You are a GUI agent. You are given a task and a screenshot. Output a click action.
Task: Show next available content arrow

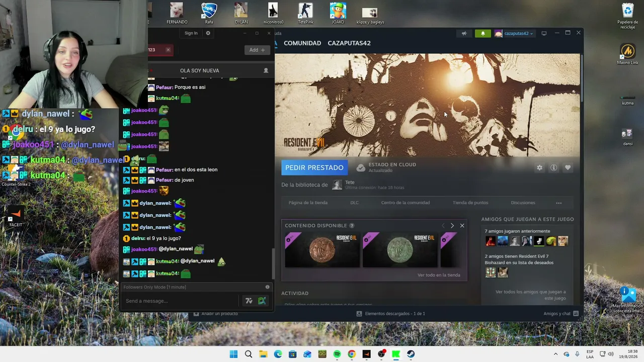pyautogui.click(x=452, y=226)
